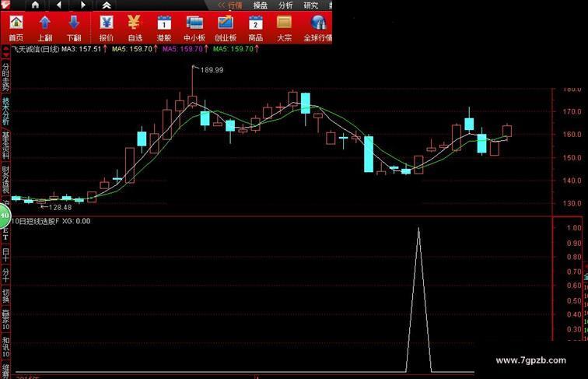Viewport: 588px width, 379px height.
Task: Select the 切换 sidebar tab
Action: 5,295
